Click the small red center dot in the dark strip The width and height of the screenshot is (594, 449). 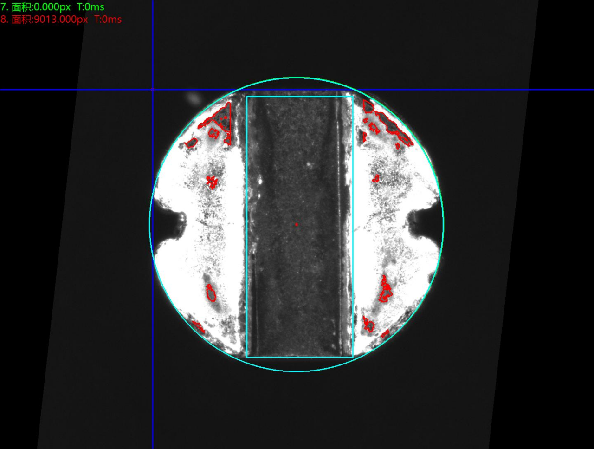click(x=296, y=224)
